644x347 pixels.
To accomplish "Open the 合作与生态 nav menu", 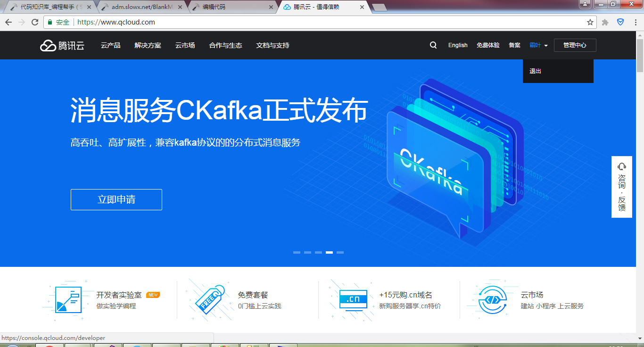I will (x=225, y=45).
